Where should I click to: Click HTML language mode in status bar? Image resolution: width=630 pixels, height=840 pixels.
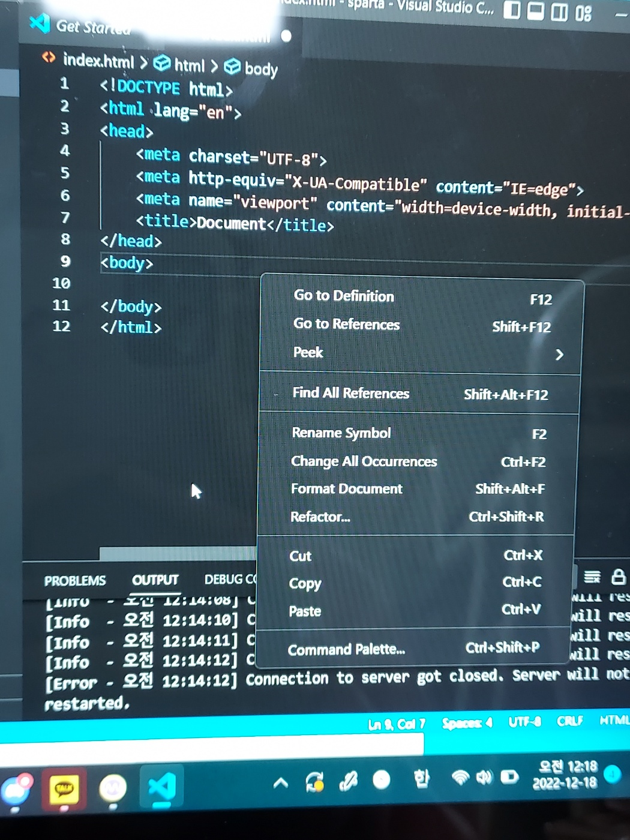(x=614, y=719)
